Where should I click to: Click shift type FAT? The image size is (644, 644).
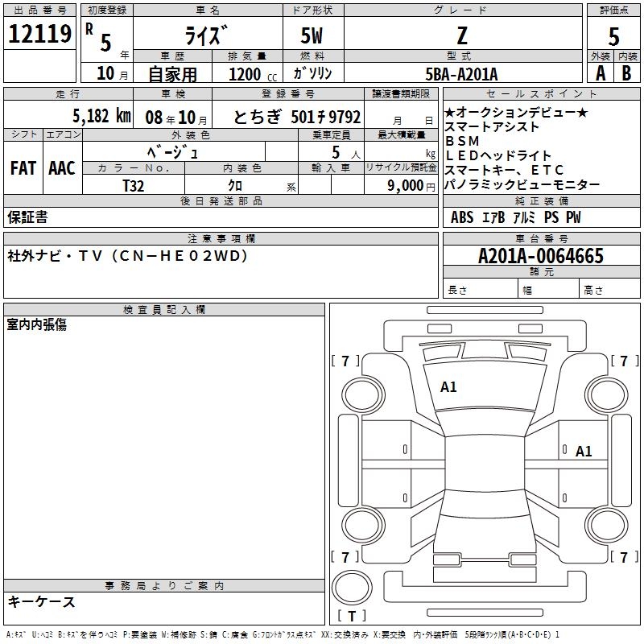pos(23,168)
